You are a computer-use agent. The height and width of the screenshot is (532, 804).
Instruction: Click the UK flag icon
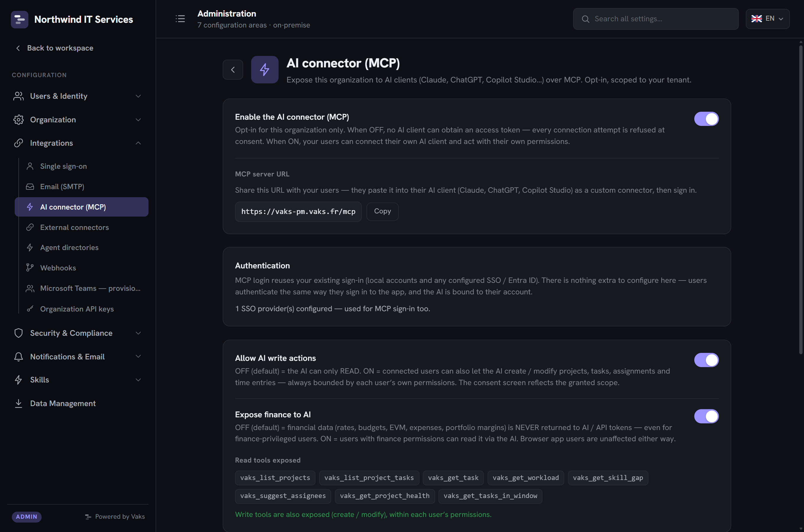(756, 19)
